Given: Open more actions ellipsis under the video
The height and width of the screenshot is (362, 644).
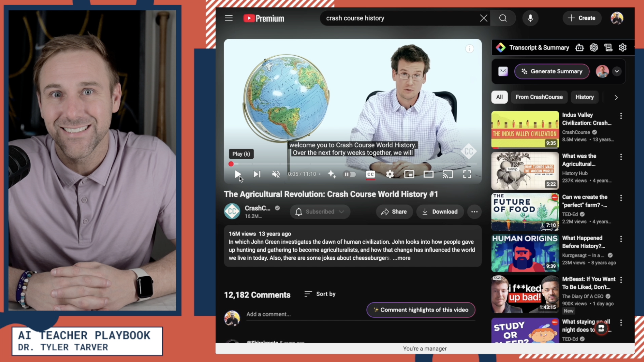Looking at the screenshot, I should pos(474,212).
